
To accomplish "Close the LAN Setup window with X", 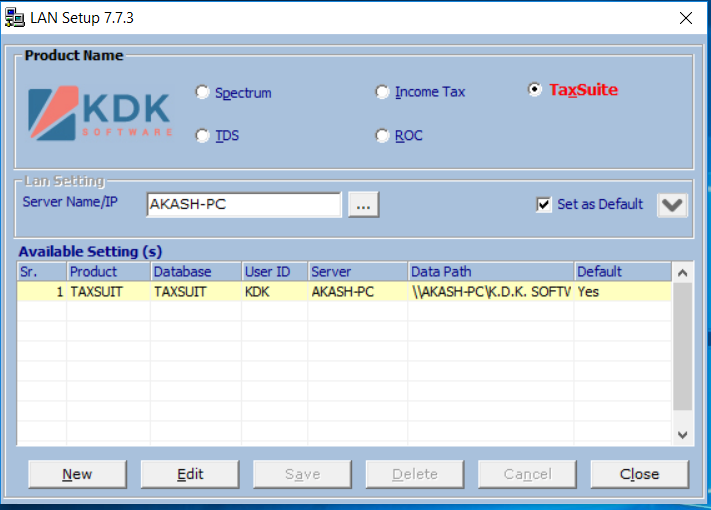I will 686,18.
